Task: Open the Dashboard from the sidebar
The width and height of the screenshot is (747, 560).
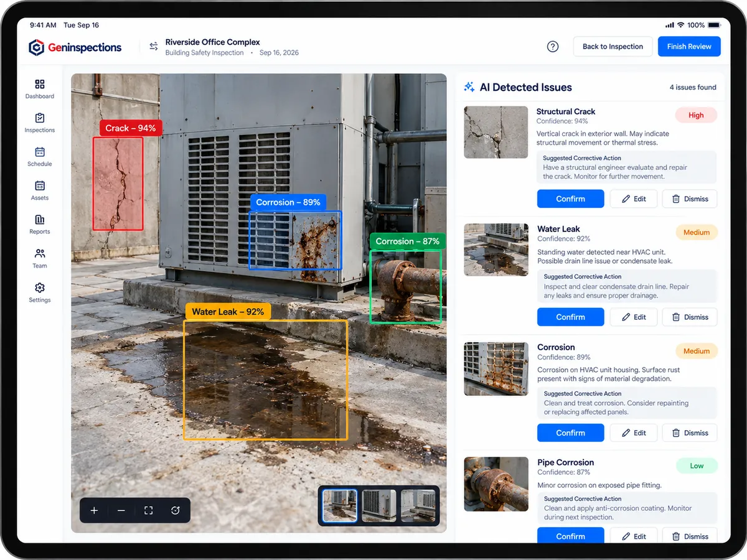Action: 40,88
